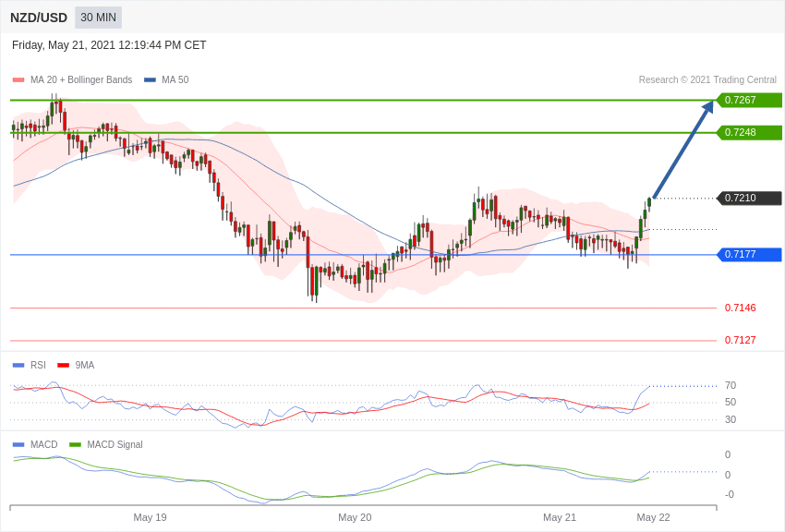Screen dimensions: 785x532
Task: Click the RSI 50 axis value
Action: (x=731, y=402)
